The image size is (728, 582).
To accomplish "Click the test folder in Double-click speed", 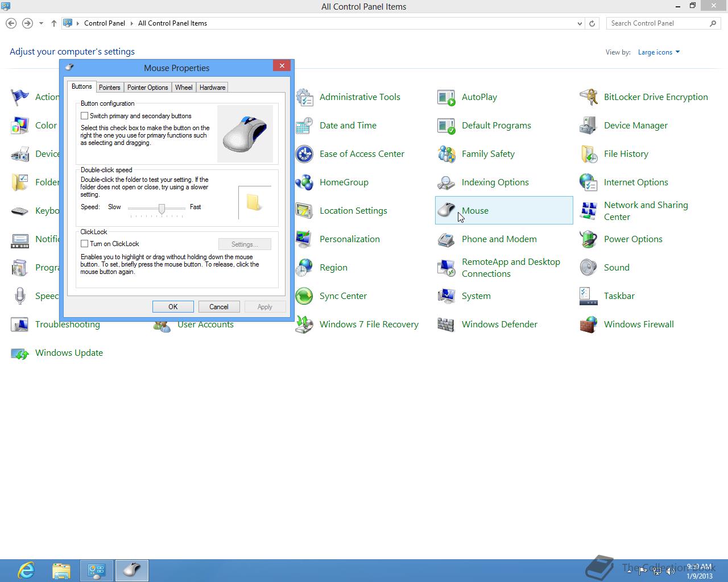I will click(x=254, y=203).
